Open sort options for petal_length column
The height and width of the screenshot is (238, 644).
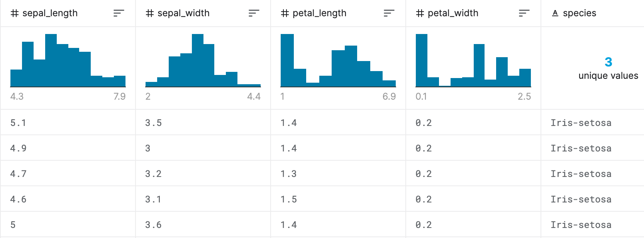389,14
